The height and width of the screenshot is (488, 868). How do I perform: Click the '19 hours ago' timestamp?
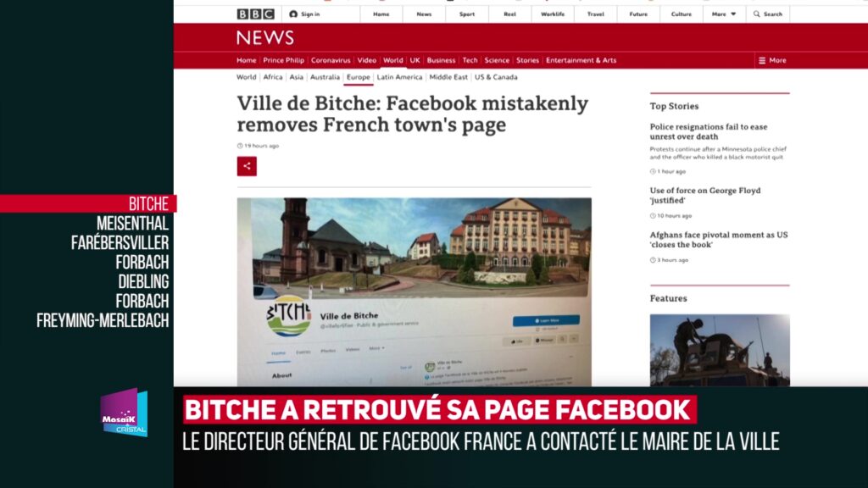coord(258,146)
